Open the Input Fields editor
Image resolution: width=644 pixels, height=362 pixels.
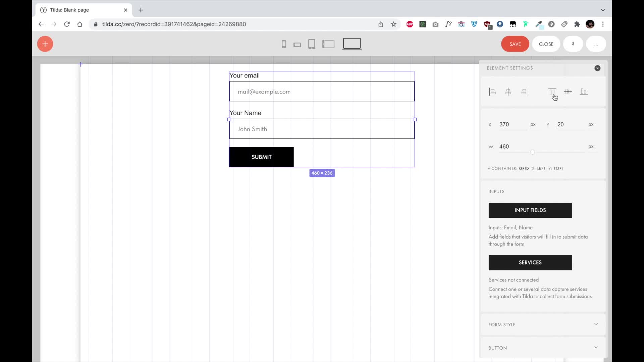[x=530, y=210]
